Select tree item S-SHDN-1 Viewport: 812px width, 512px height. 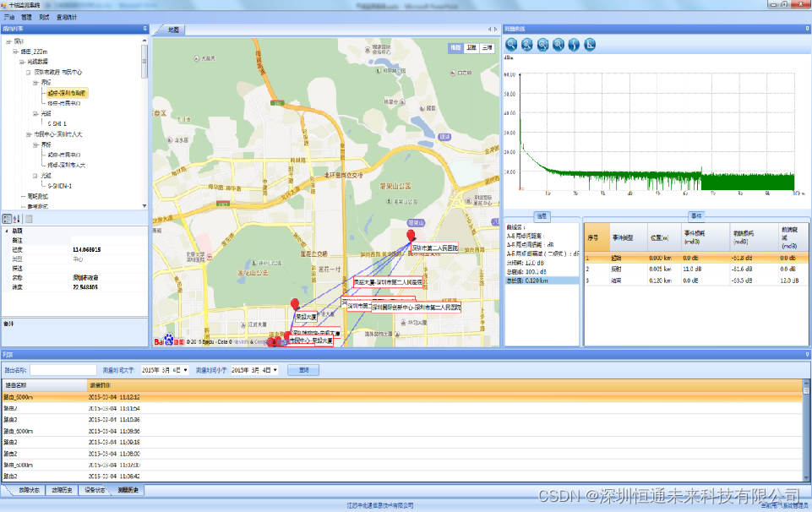click(59, 186)
